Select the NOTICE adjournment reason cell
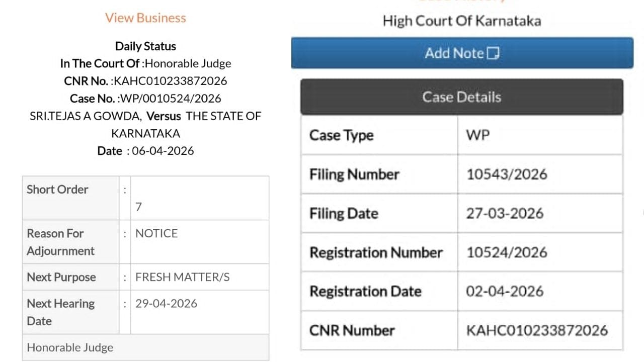The height and width of the screenshot is (362, 644). [x=156, y=233]
